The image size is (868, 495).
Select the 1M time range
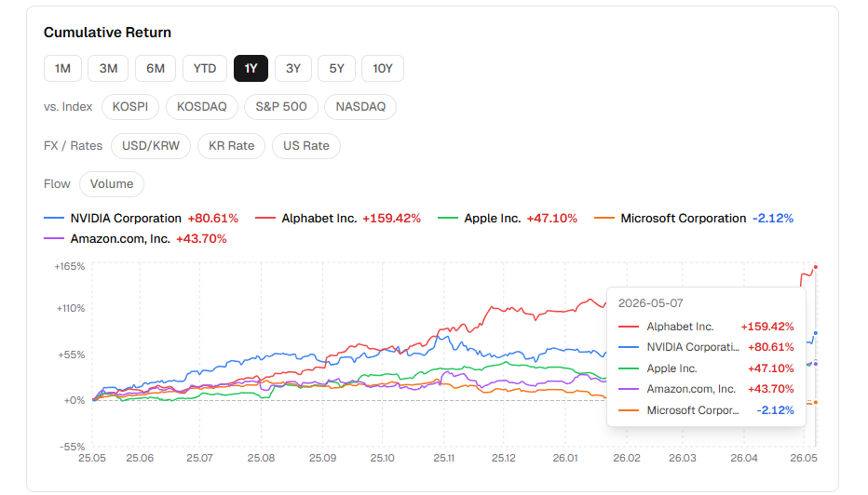tap(62, 69)
